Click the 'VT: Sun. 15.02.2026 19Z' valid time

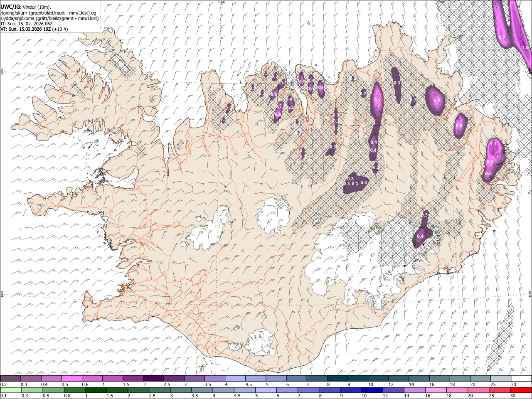coord(26,29)
